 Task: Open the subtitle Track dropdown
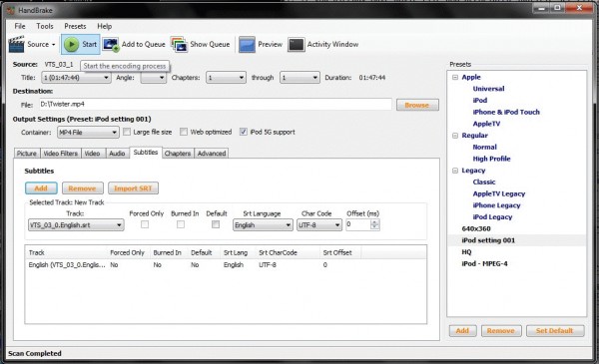pos(76,225)
